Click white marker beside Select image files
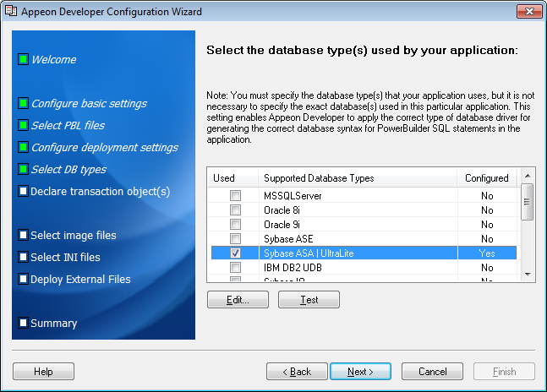The height and width of the screenshot is (392, 547). click(24, 235)
